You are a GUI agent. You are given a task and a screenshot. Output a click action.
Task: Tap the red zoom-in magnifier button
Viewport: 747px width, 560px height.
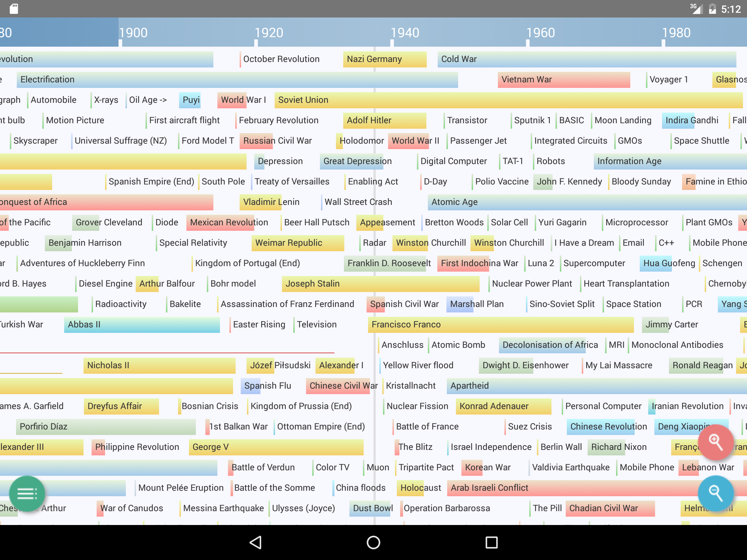[x=716, y=442]
